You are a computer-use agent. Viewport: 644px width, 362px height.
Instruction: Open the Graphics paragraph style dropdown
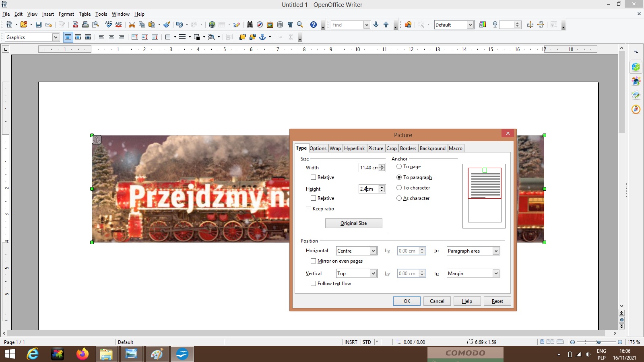click(56, 37)
